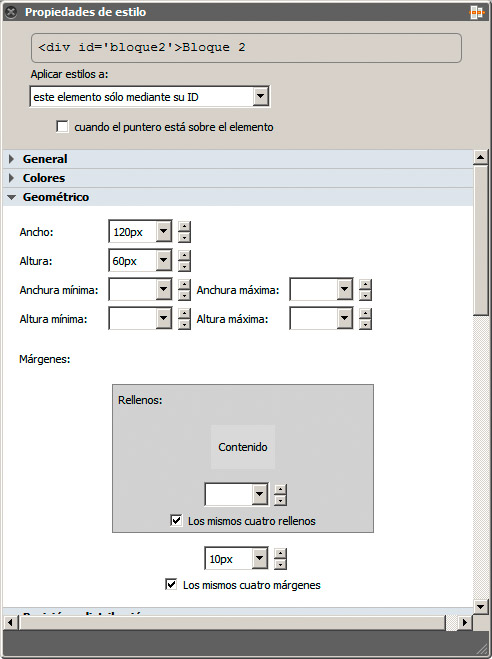Click the Anchura mínima input field
492x659 pixels.
tap(132, 289)
